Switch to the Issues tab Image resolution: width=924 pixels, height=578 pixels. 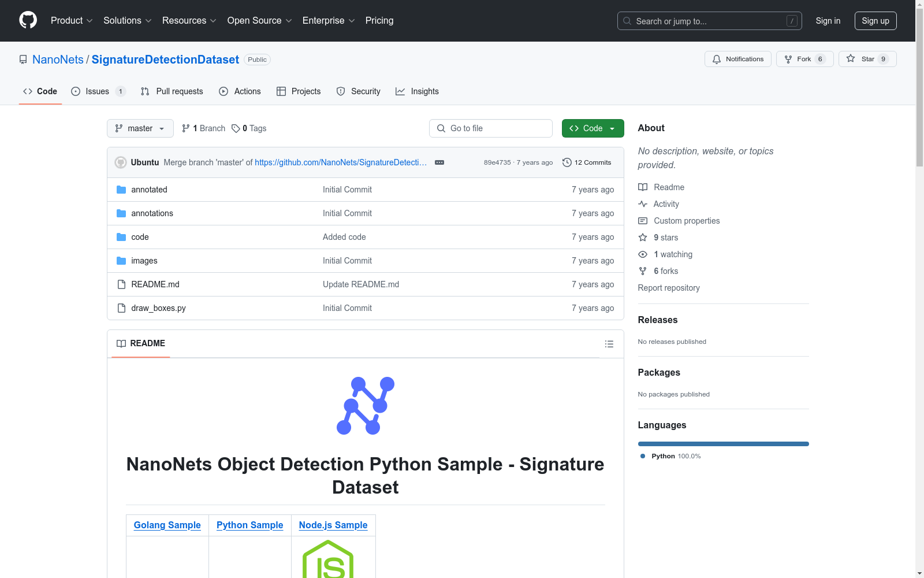(98, 91)
